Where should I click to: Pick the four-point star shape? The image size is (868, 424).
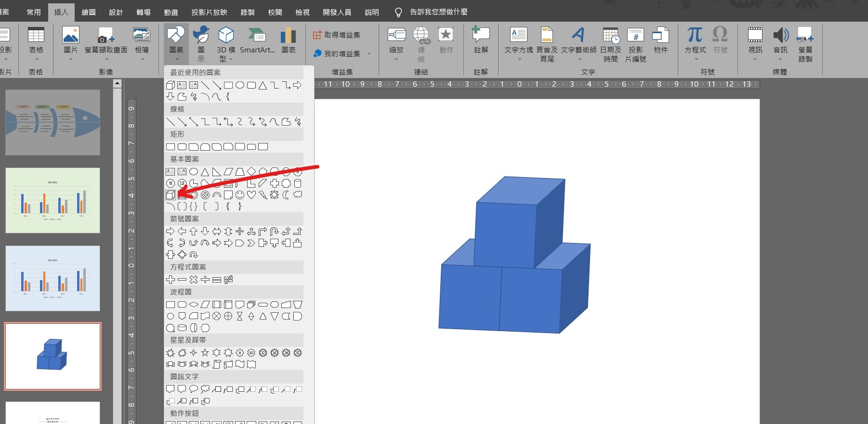194,353
